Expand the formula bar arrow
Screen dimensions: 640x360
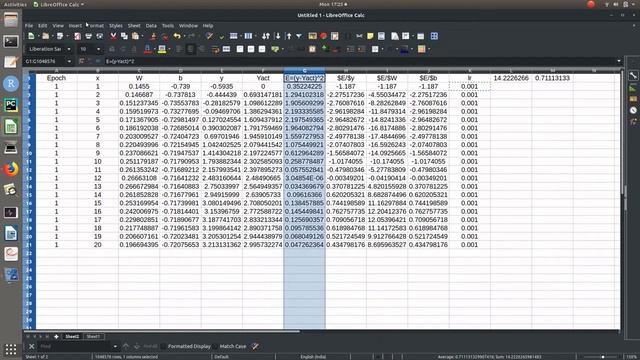click(x=619, y=61)
